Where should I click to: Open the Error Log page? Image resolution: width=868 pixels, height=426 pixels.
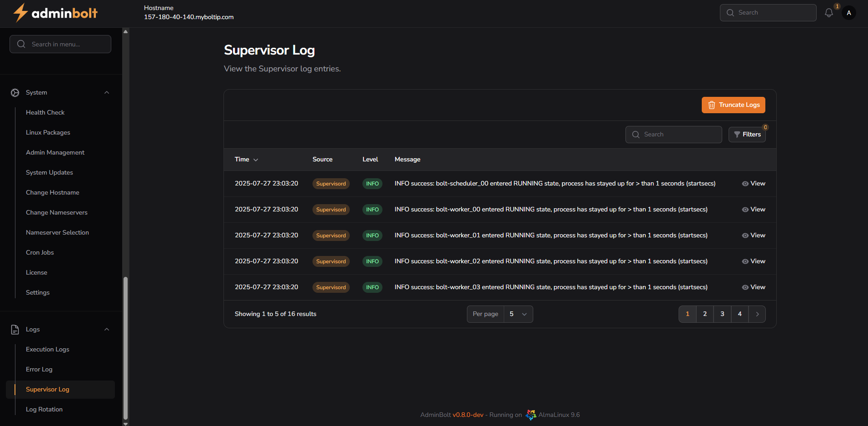(39, 369)
